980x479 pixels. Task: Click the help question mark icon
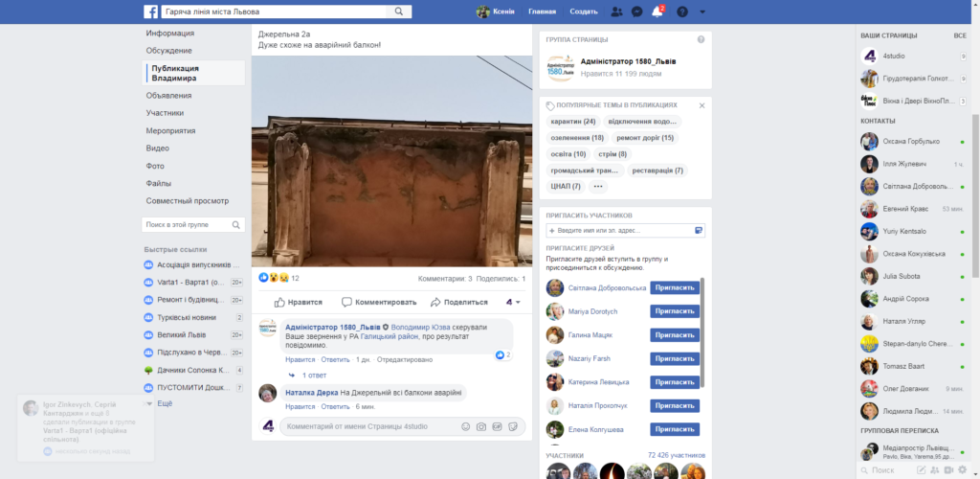[x=682, y=11]
